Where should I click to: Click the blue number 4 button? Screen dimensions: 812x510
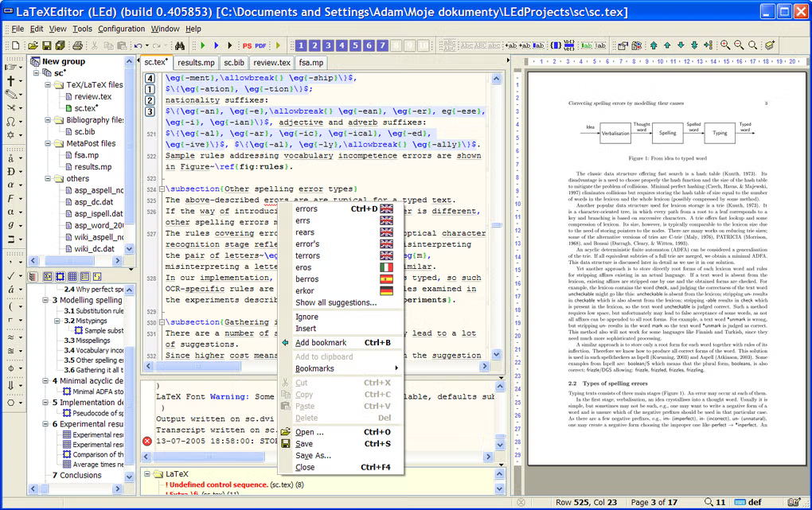pos(342,45)
